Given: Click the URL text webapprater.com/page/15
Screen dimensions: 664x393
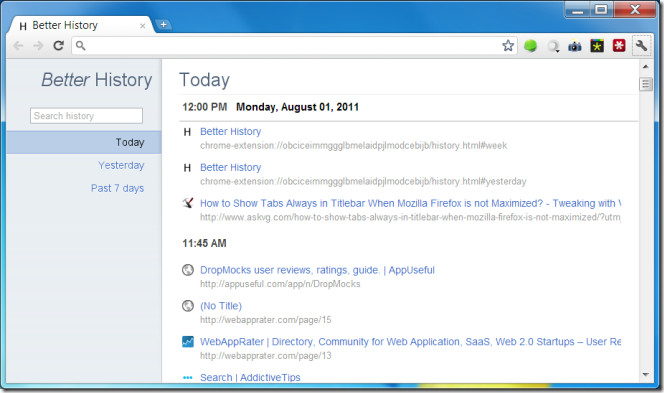Looking at the screenshot, I should tap(266, 320).
